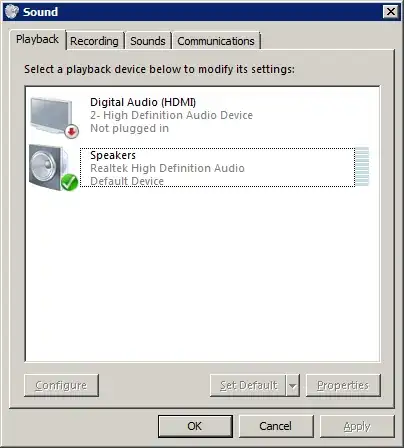Click the Set Default button

point(248,385)
